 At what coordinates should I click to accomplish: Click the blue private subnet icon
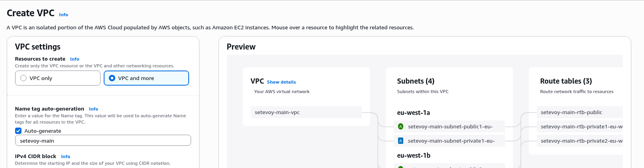[400, 141]
